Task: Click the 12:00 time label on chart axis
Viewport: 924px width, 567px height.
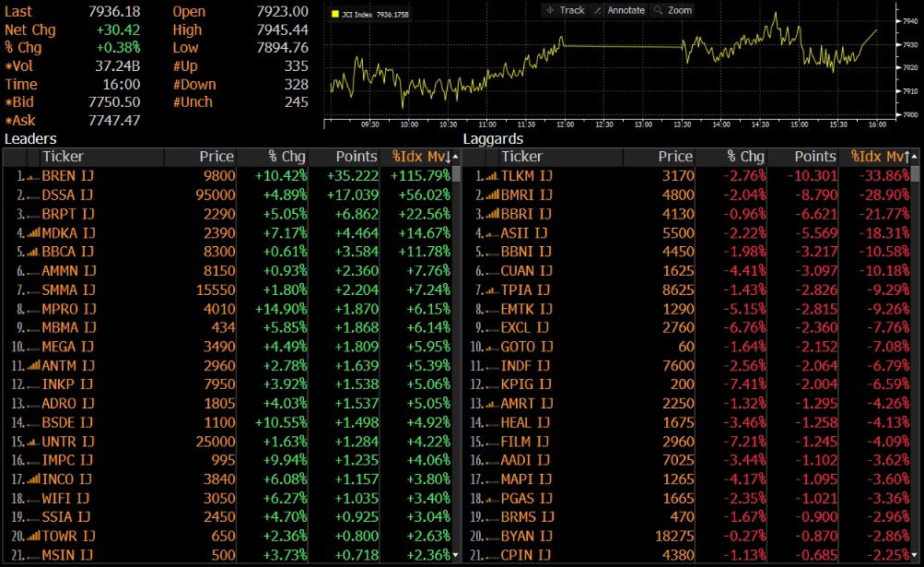Action: click(x=565, y=124)
